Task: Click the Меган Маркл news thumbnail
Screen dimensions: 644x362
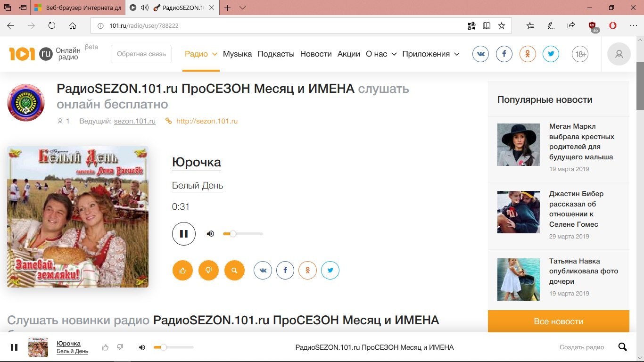Action: [519, 145]
